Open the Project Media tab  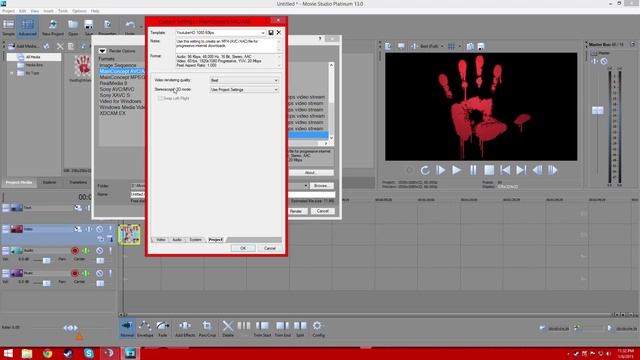coord(19,182)
